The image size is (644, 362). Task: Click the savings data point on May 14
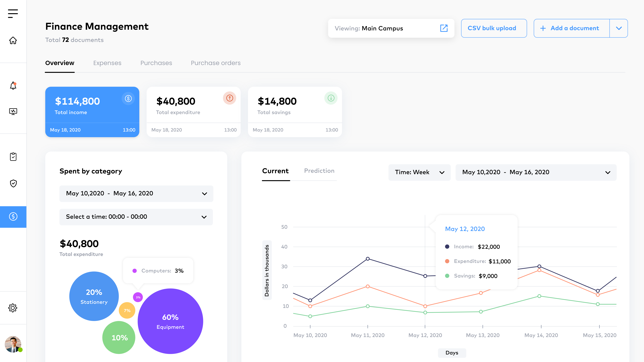pyautogui.click(x=539, y=296)
